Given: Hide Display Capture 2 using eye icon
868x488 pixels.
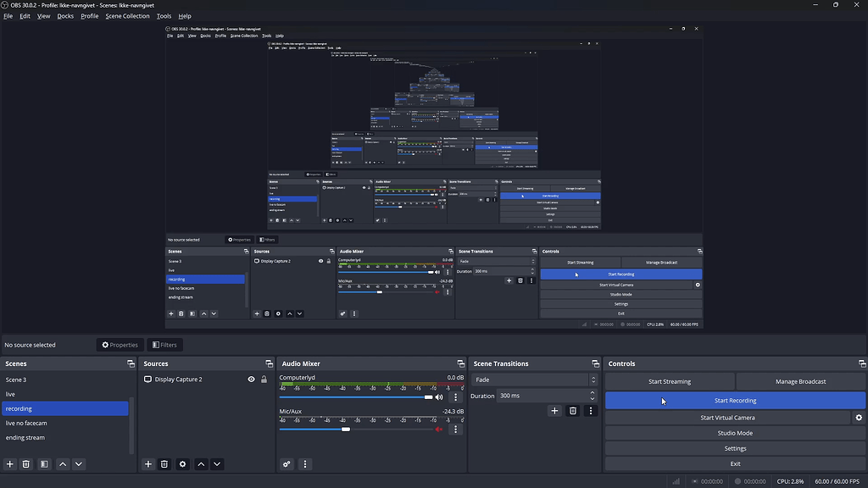Looking at the screenshot, I should pos(251,380).
